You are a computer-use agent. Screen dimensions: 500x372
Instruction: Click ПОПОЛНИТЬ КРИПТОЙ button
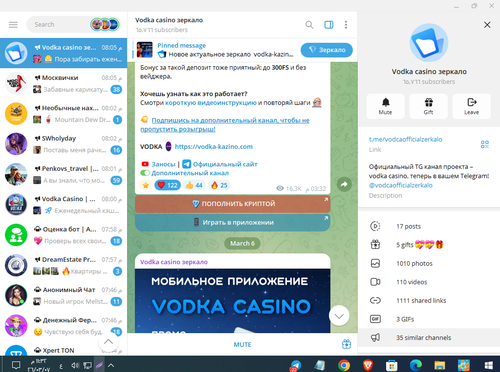coord(233,204)
